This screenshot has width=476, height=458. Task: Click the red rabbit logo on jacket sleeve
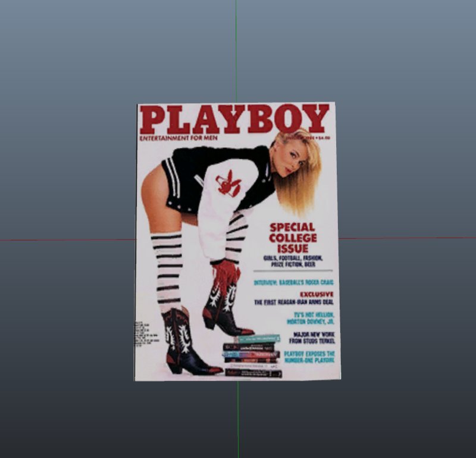pyautogui.click(x=228, y=183)
